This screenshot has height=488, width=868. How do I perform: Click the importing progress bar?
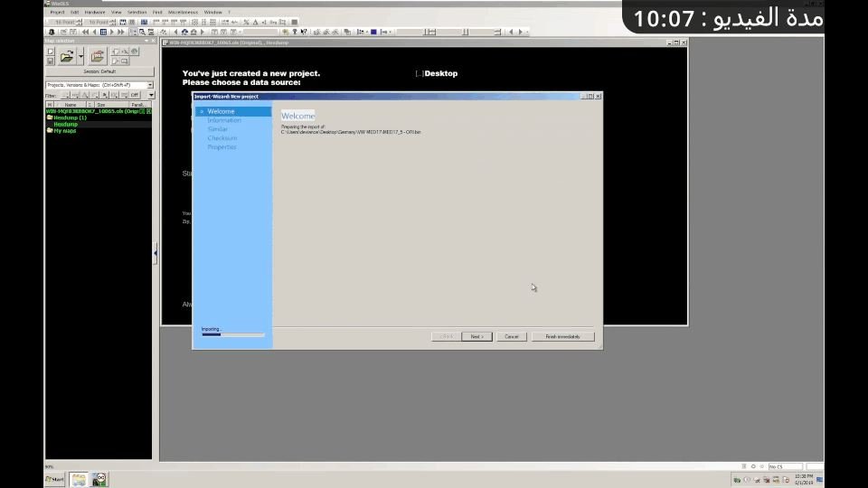pyautogui.click(x=233, y=334)
